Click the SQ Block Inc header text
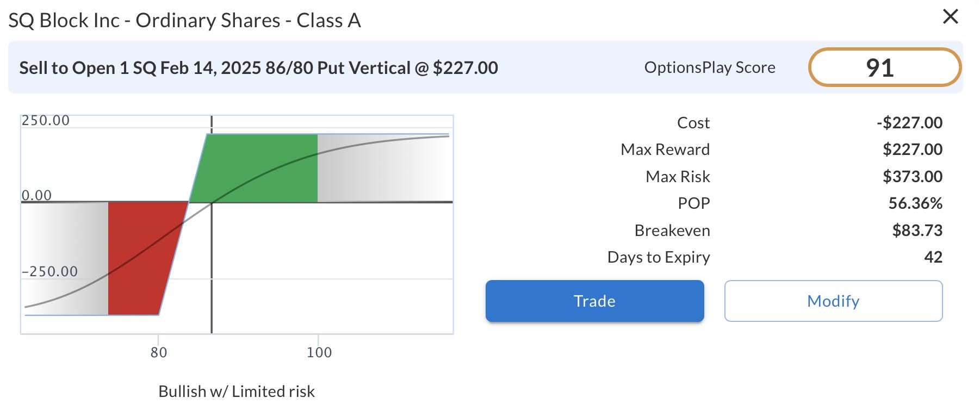This screenshot has width=980, height=410. click(x=184, y=21)
